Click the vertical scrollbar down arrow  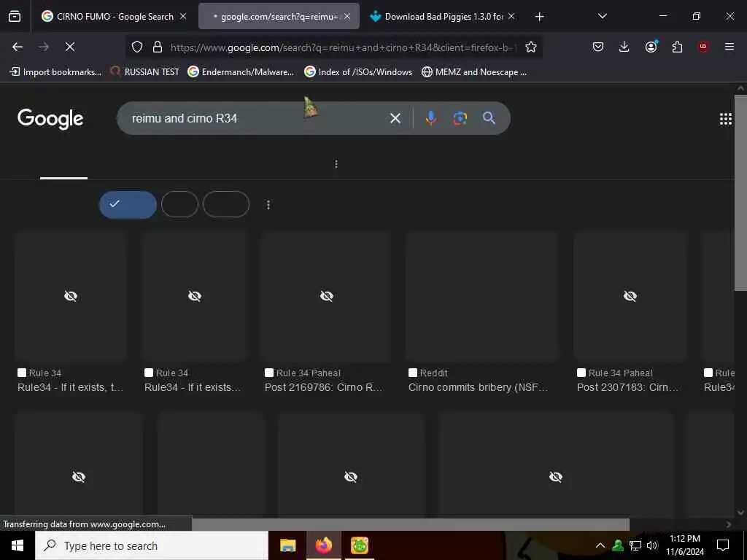pyautogui.click(x=740, y=513)
